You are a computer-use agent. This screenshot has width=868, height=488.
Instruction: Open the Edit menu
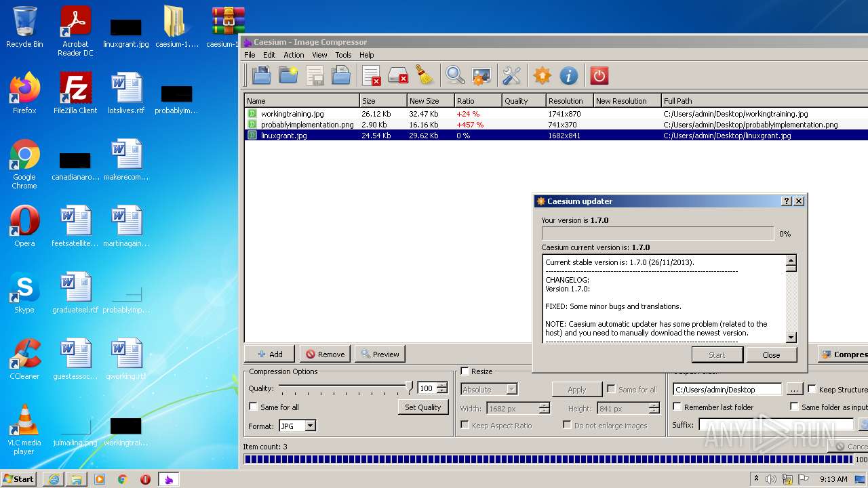point(269,55)
